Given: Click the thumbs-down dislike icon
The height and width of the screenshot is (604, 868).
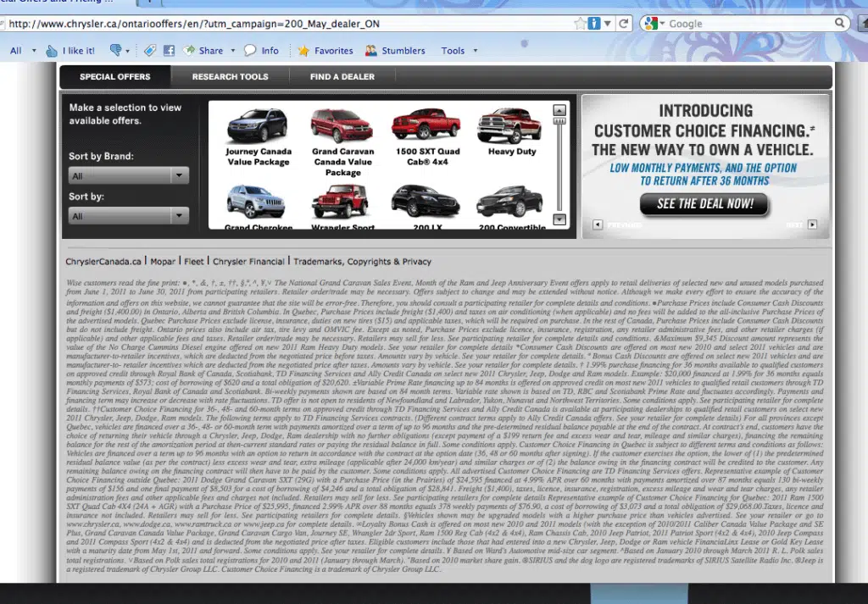Looking at the screenshot, I should pyautogui.click(x=116, y=51).
